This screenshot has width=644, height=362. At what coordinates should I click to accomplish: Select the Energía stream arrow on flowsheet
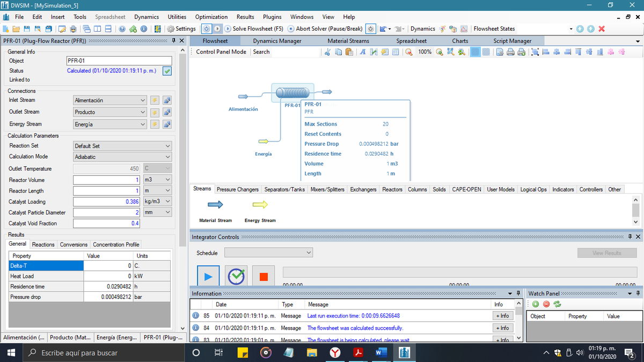(x=264, y=141)
